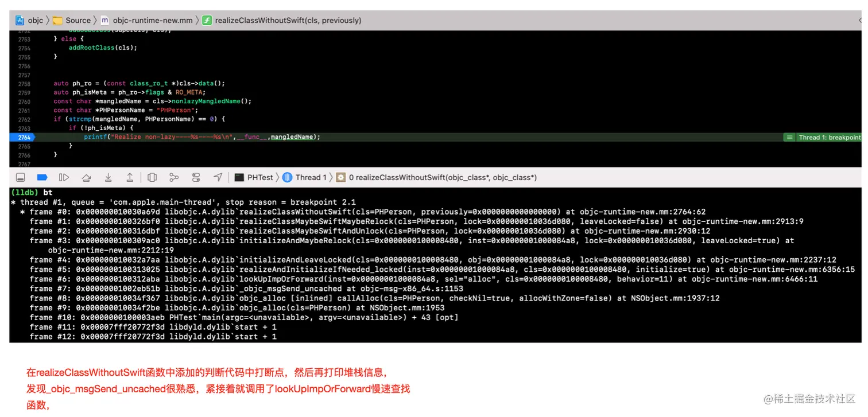The width and height of the screenshot is (868, 417).
Task: Click the objc project breadcrumb
Action: pyautogui.click(x=29, y=20)
